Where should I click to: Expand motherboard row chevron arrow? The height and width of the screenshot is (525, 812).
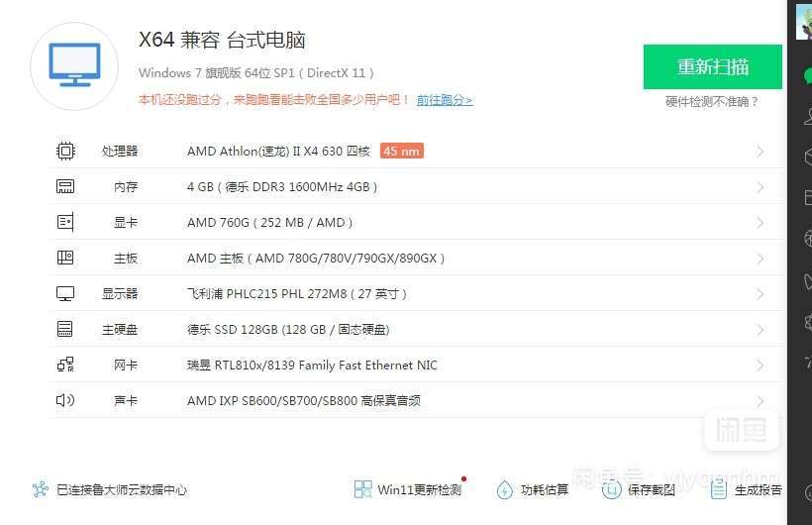[761, 259]
